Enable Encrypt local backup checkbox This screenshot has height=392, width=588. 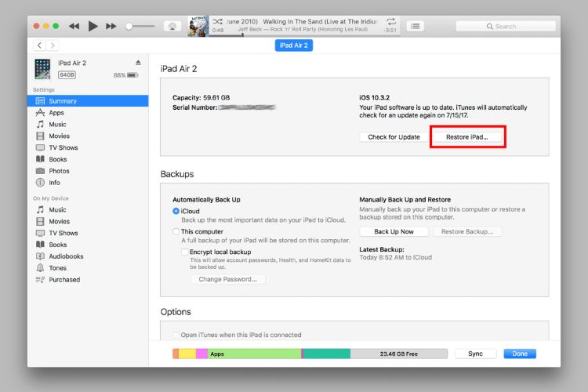184,252
